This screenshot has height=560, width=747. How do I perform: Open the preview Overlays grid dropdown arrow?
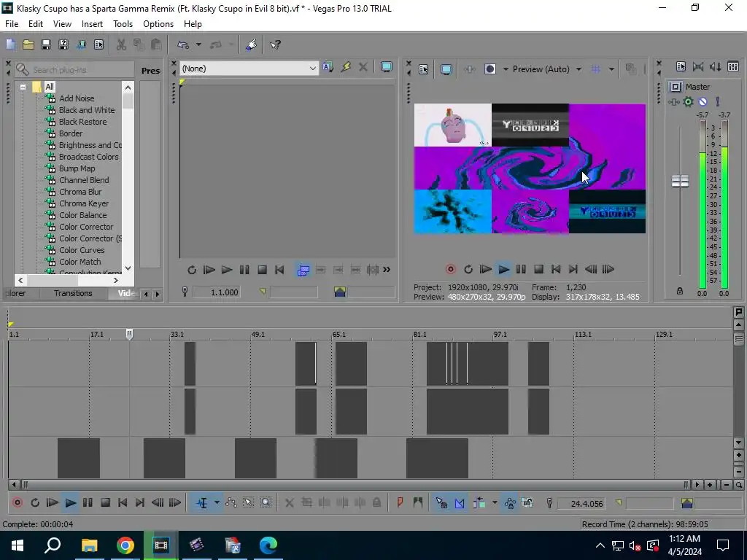[611, 69]
